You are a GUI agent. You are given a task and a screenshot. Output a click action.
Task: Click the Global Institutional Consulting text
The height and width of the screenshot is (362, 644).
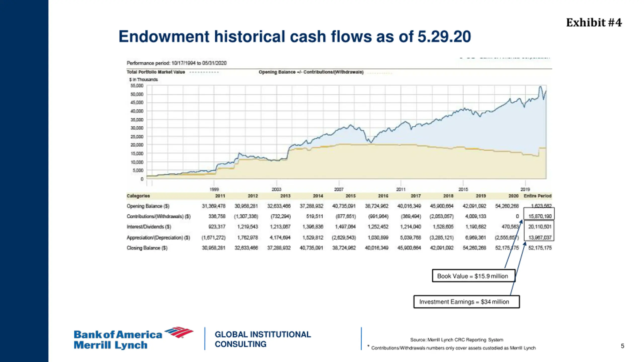[x=263, y=339]
